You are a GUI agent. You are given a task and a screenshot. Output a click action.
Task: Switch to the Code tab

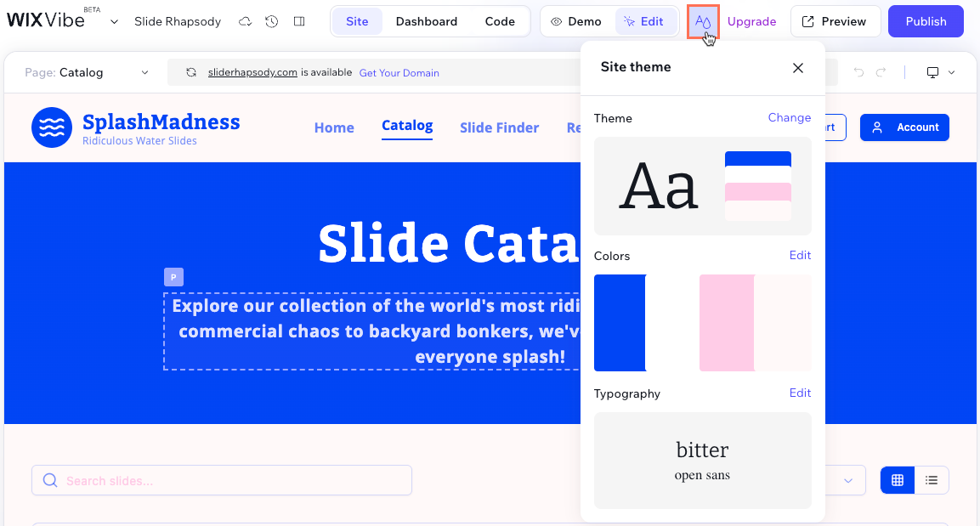click(500, 21)
